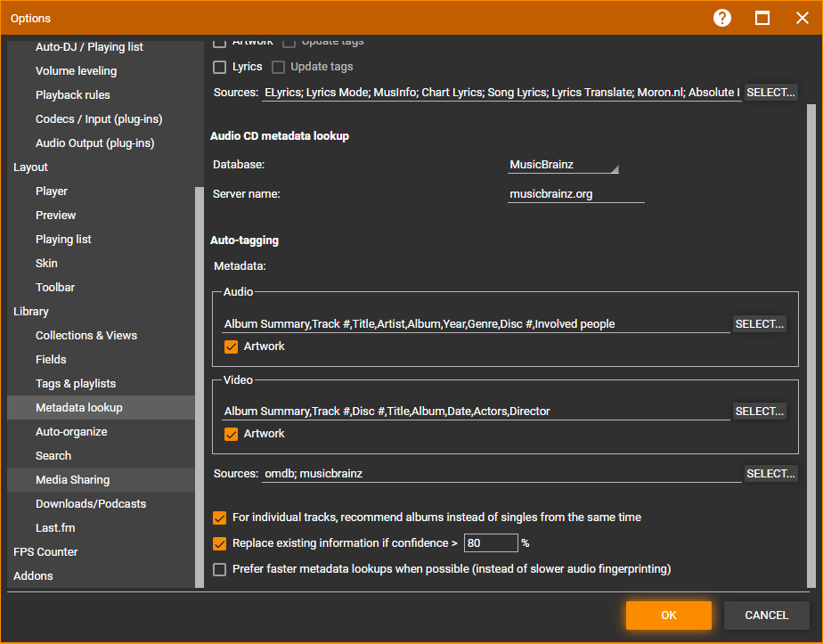Image resolution: width=823 pixels, height=644 pixels.
Task: Open the Database MusicBrainz dropdown
Action: click(x=563, y=165)
